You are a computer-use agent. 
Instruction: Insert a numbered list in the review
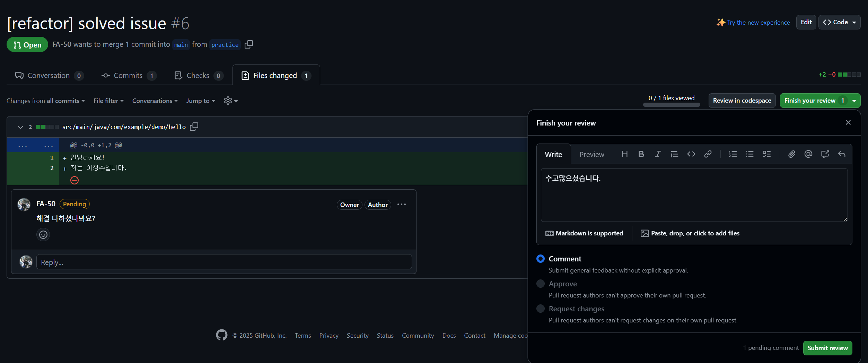(x=733, y=154)
